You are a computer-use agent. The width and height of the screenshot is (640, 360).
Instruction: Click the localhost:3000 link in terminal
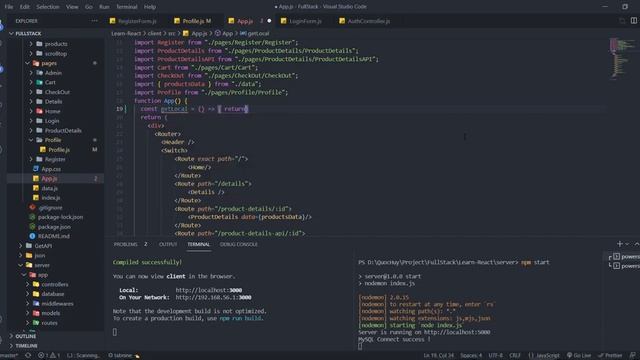209,290
